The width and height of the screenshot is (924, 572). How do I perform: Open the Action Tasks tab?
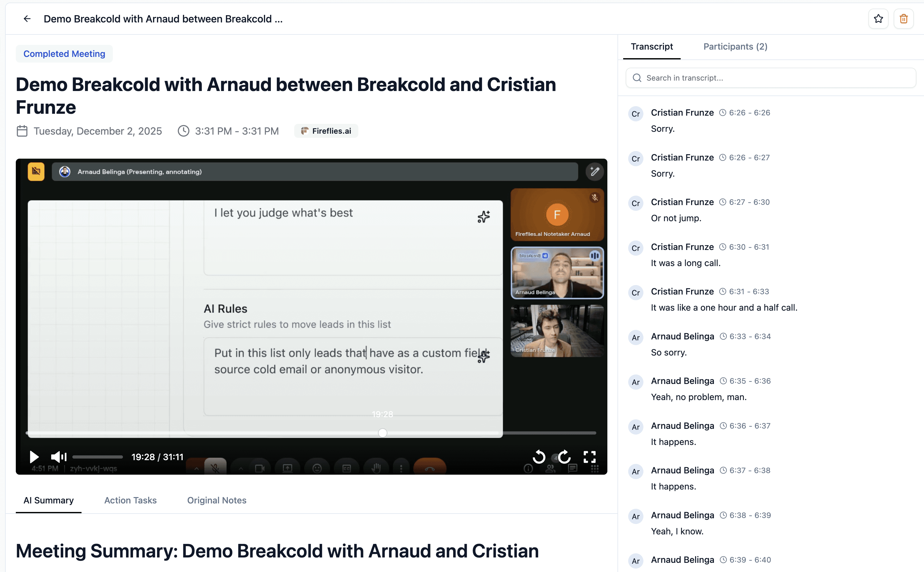pos(130,500)
